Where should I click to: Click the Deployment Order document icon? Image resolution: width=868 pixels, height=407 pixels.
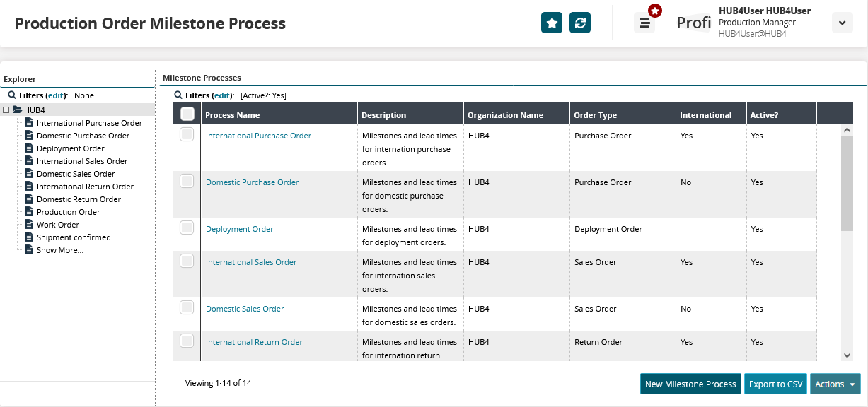(29, 148)
